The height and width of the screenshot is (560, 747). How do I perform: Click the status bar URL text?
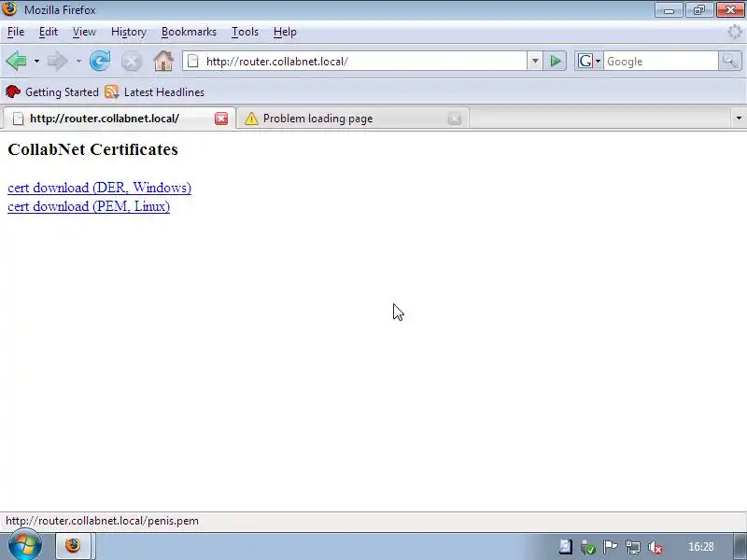point(102,521)
